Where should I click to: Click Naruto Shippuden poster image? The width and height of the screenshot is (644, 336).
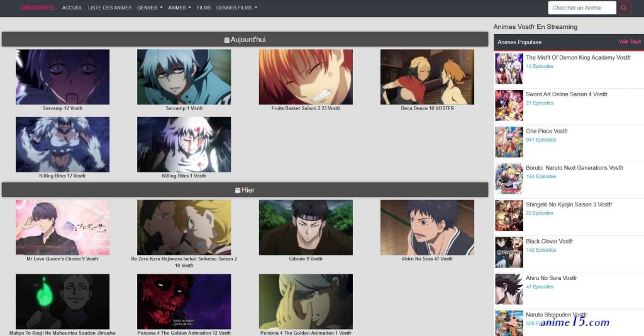coord(509,323)
